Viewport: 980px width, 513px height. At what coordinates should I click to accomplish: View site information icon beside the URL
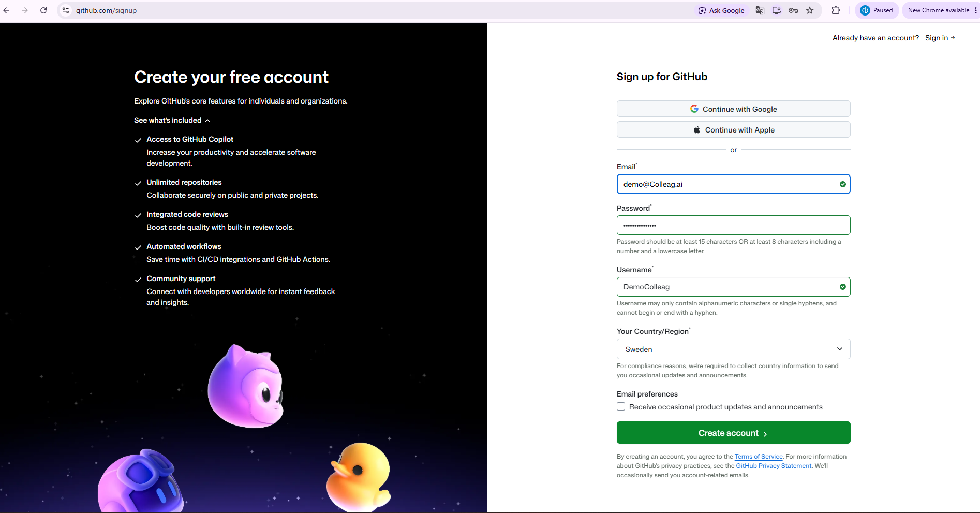pyautogui.click(x=66, y=10)
